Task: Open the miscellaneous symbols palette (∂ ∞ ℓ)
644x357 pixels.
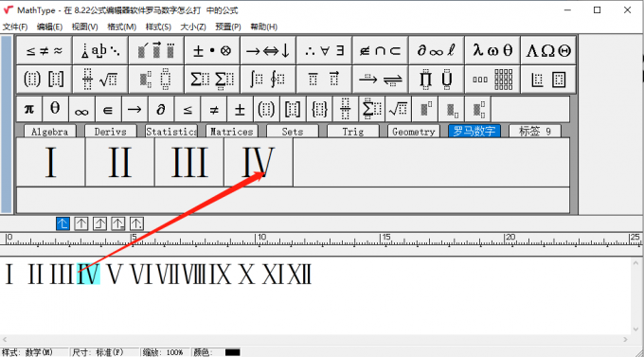Action: pyautogui.click(x=437, y=51)
